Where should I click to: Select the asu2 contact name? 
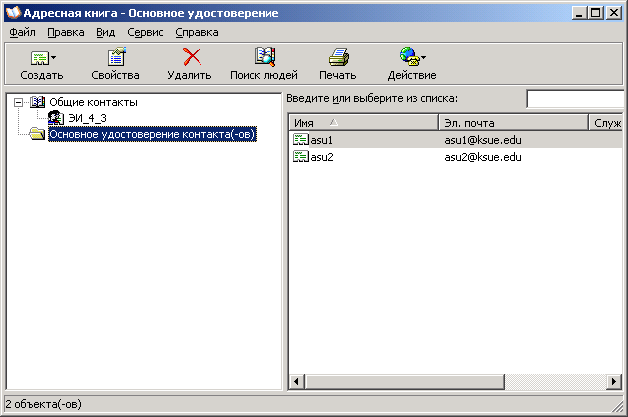coord(322,157)
